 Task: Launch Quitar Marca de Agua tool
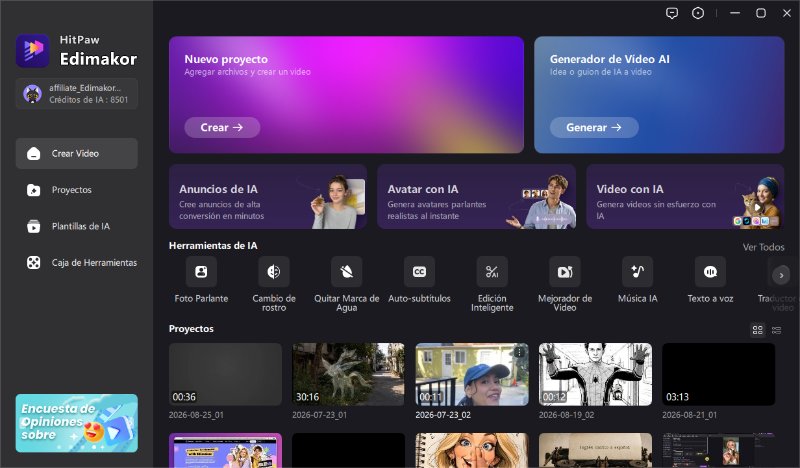point(346,284)
